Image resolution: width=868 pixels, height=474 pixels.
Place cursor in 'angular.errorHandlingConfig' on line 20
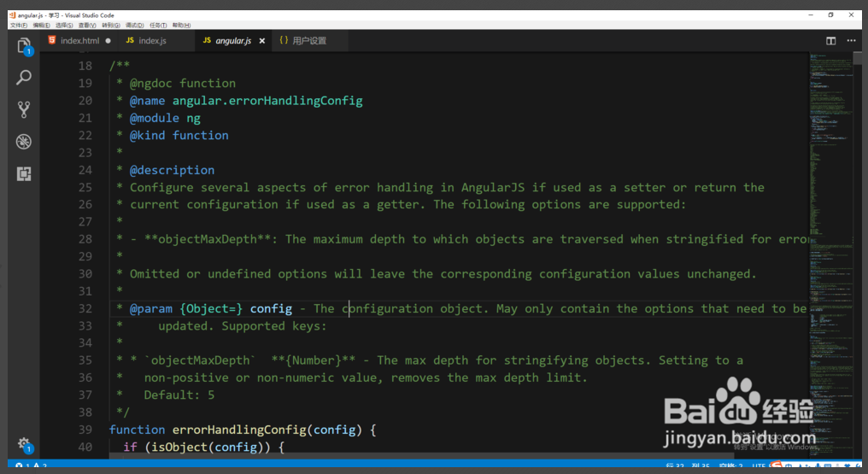267,101
